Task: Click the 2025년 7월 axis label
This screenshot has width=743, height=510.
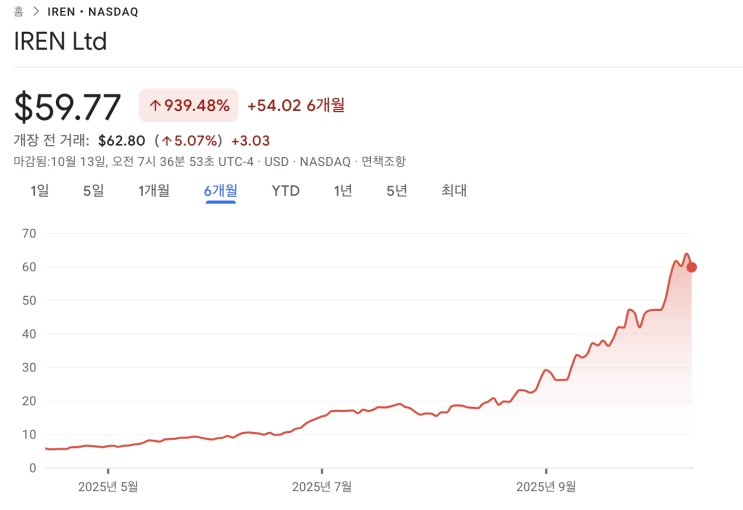Action: coord(322,487)
